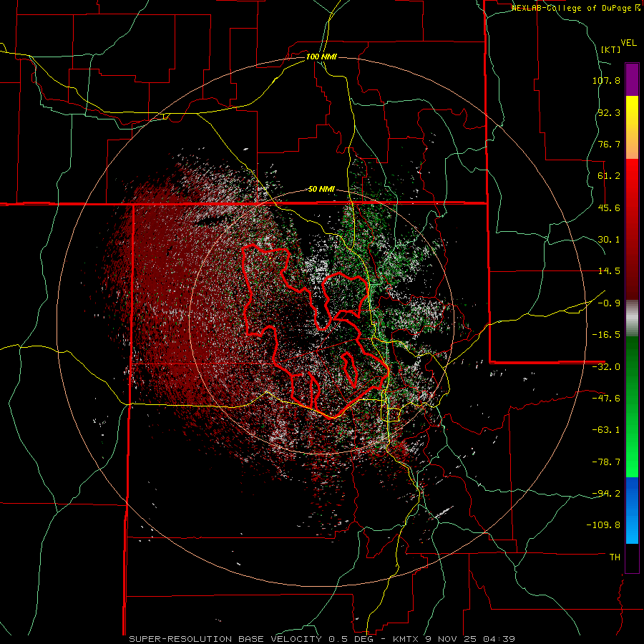Select the 45.6 velocity scale value
Viewport: 644px width, 644px height.
click(609, 208)
